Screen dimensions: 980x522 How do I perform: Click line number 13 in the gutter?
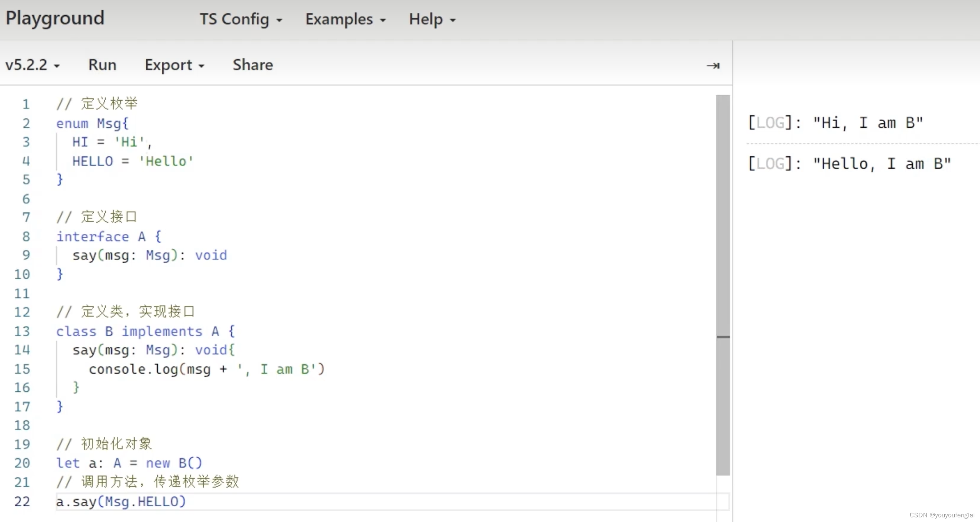coord(22,331)
